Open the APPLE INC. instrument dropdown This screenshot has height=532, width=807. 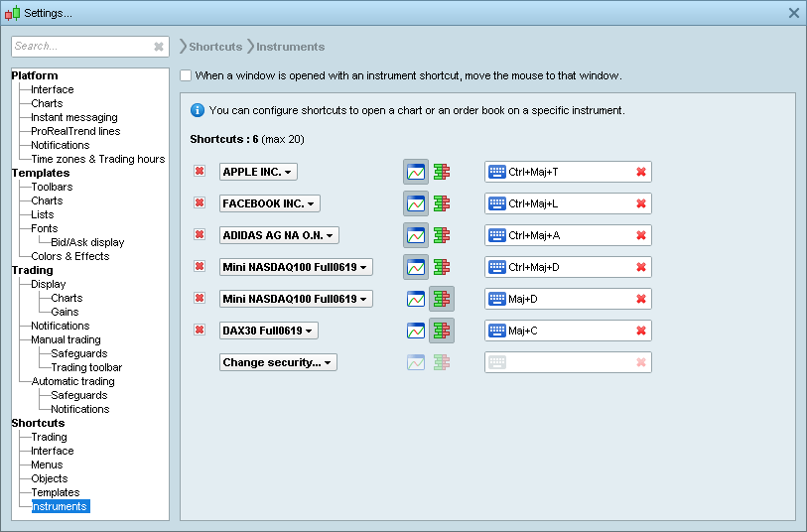coord(258,172)
